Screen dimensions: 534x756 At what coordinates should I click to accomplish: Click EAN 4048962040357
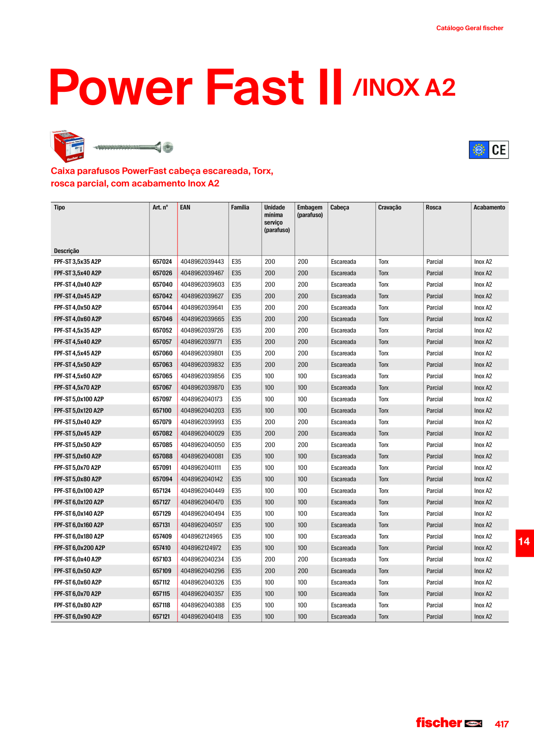click(202, 594)
